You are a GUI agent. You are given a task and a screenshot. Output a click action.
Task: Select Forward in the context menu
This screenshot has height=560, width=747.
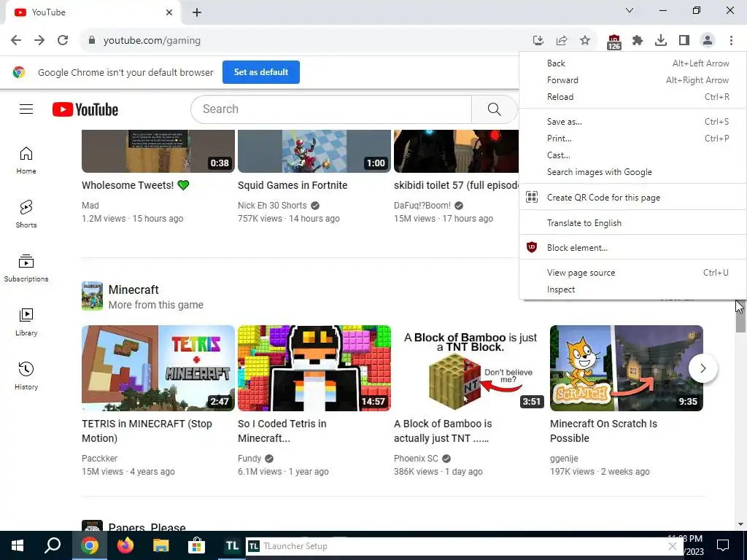coord(633,80)
